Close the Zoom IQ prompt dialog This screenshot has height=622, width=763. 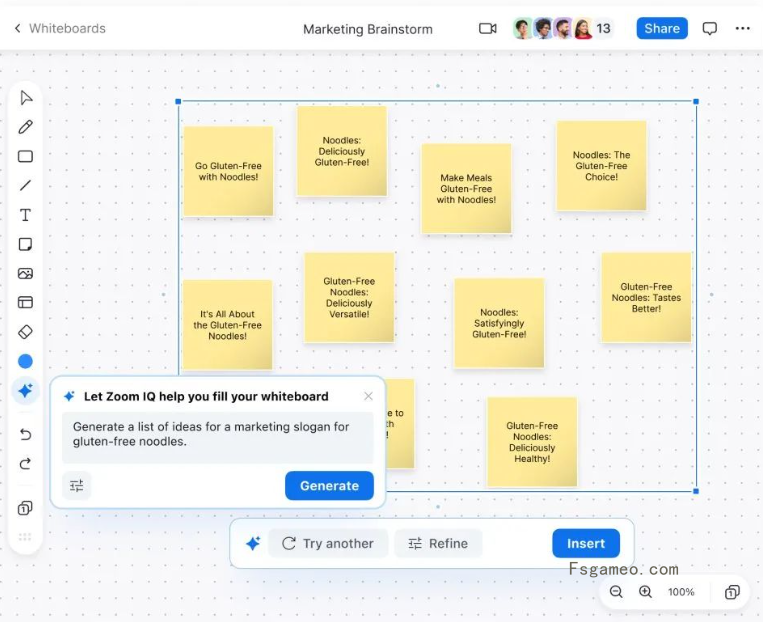click(368, 396)
